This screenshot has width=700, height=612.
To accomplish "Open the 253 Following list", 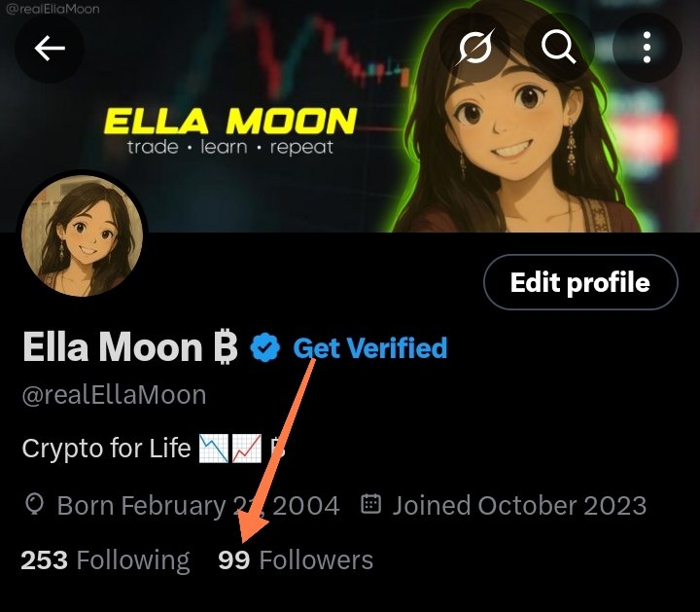I will [x=105, y=560].
